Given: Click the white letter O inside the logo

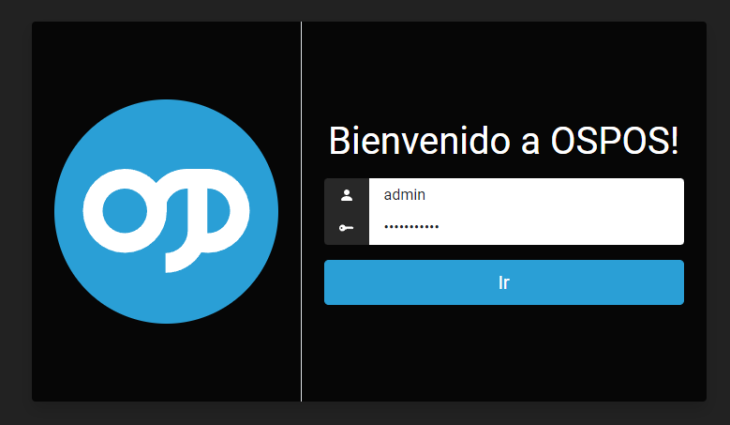Looking at the screenshot, I should click(125, 211).
